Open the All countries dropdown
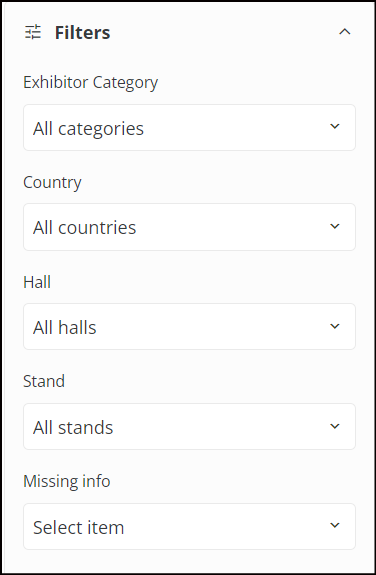376x575 pixels. click(189, 227)
